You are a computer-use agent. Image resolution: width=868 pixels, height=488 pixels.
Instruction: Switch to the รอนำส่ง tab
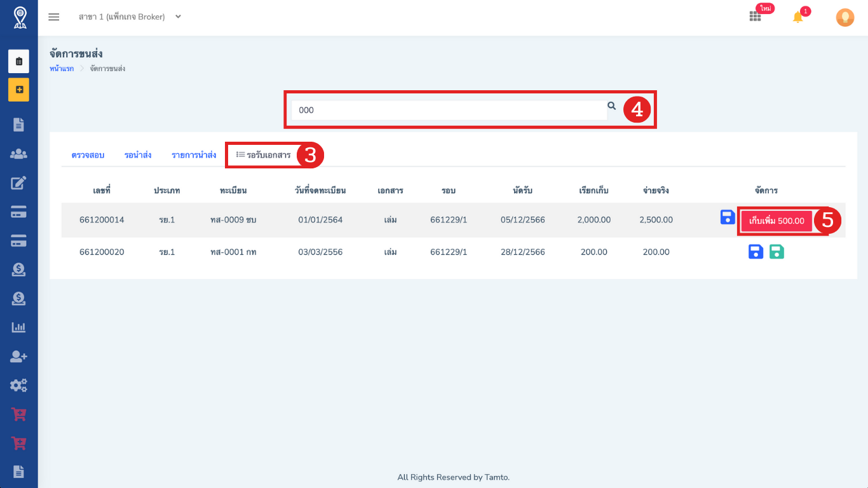138,155
